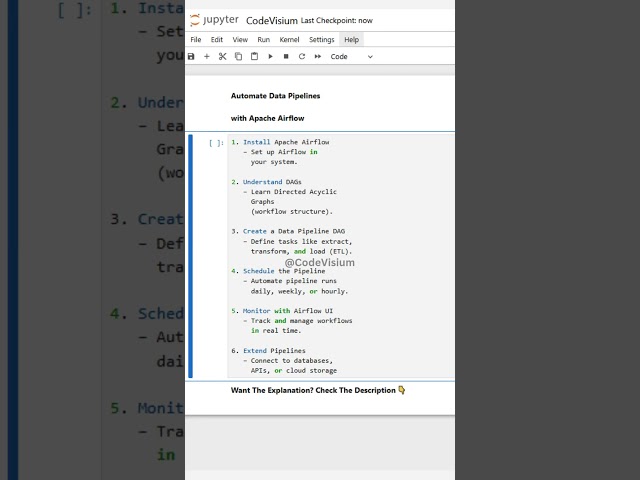Click the empty cell execution prompt
The image size is (640, 480).
pyautogui.click(x=216, y=143)
